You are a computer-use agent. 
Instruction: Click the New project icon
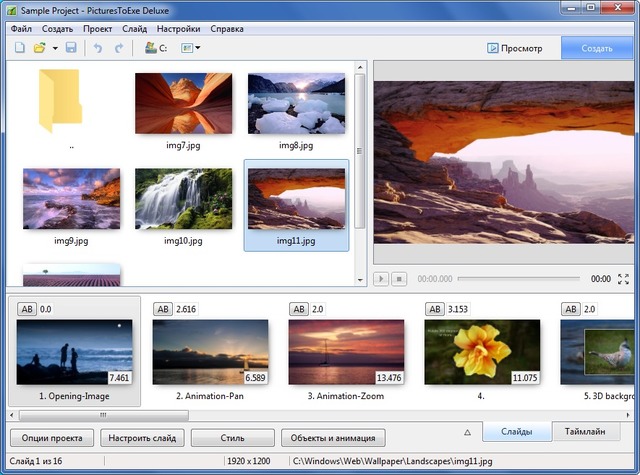click(19, 48)
